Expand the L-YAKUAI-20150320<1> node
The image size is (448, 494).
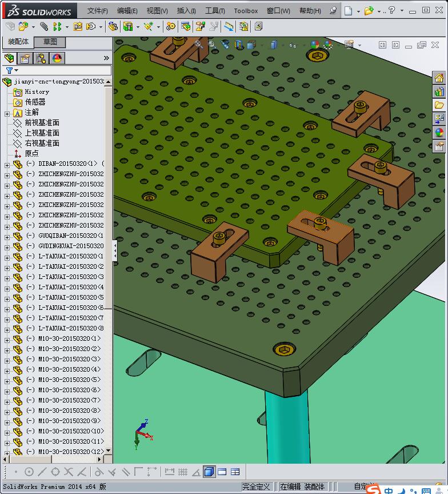coord(7,258)
